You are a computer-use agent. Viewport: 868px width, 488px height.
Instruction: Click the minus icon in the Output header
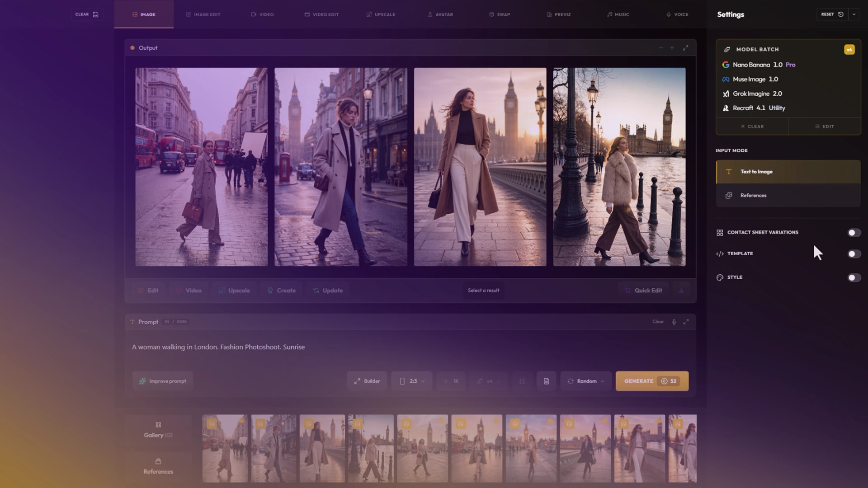point(661,48)
